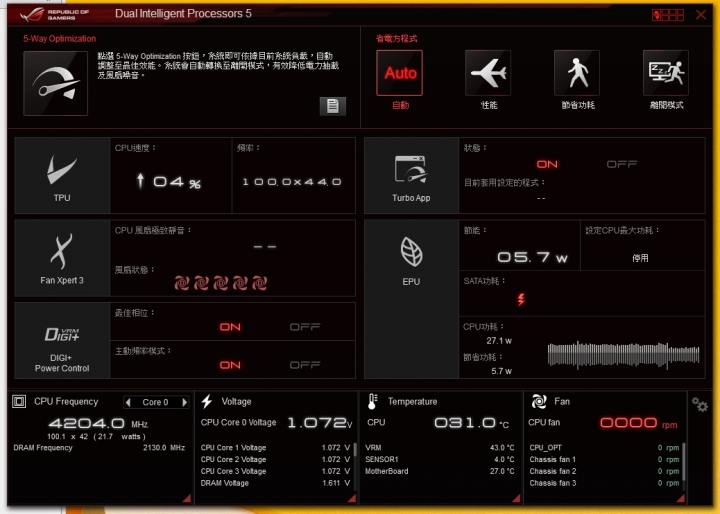Open the optimization report document icon
Image resolution: width=720 pixels, height=514 pixels.
tap(332, 106)
